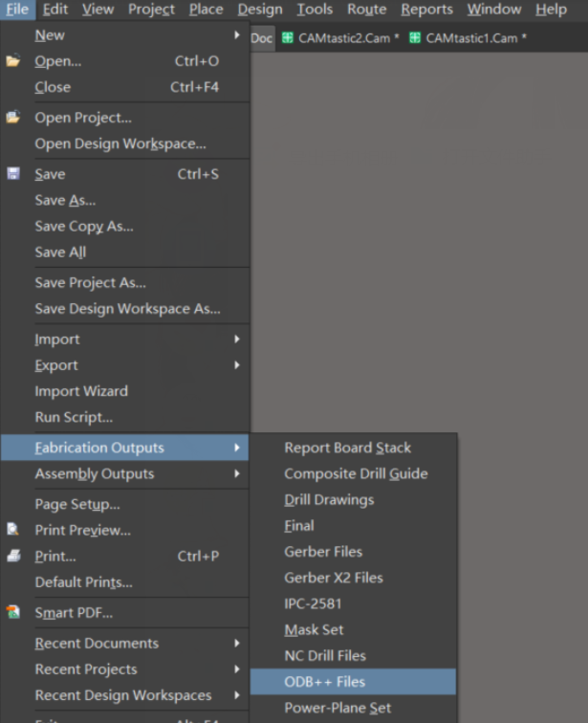Open the Tools menu

pos(315,10)
